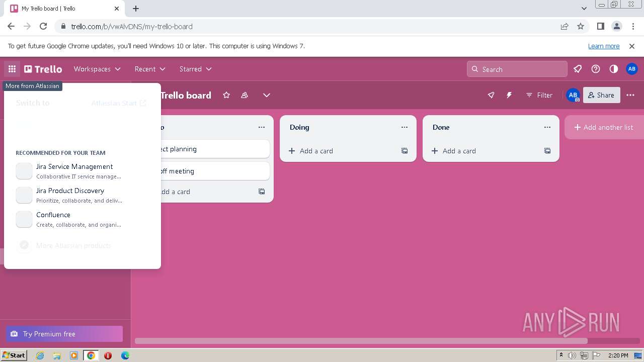This screenshot has width=644, height=362.
Task: Open the help question mark icon
Action: pyautogui.click(x=596, y=69)
